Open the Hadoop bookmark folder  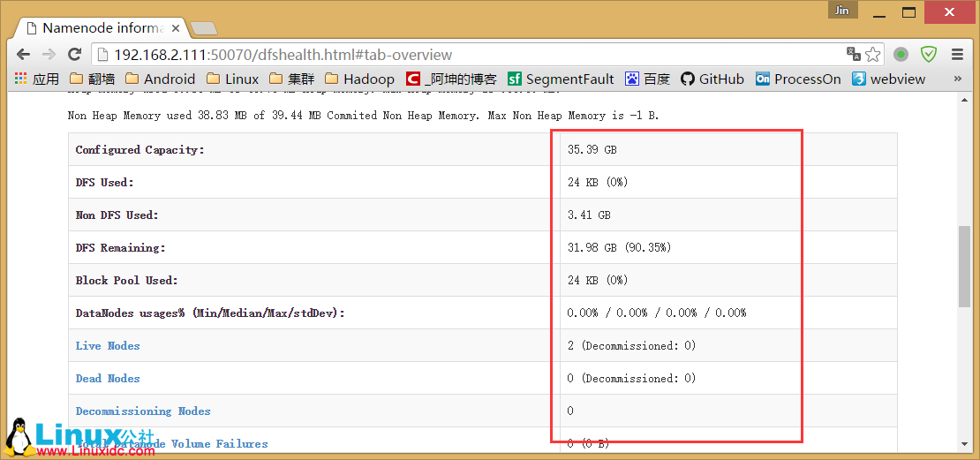(359, 79)
